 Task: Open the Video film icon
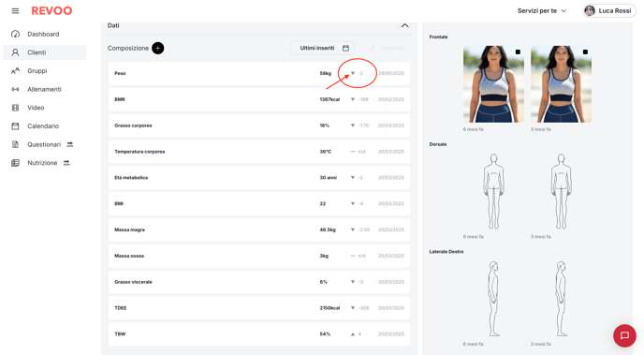click(x=15, y=108)
